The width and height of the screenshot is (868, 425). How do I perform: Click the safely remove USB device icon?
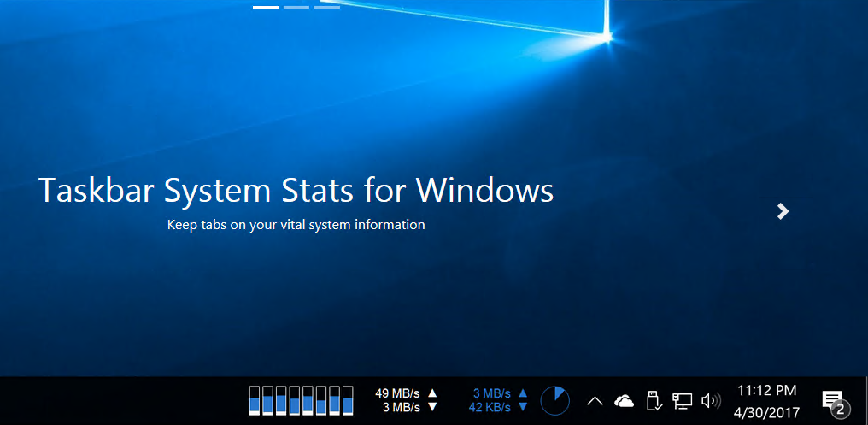(x=654, y=400)
